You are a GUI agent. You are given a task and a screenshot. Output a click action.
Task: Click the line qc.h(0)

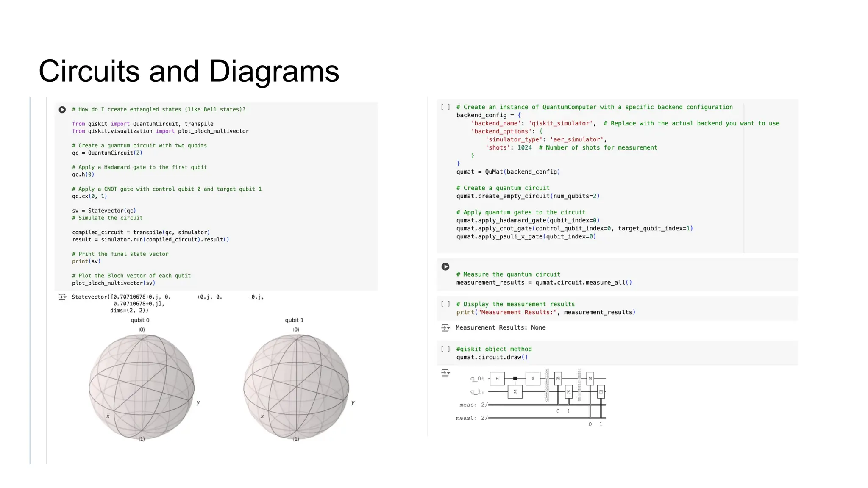(x=83, y=175)
